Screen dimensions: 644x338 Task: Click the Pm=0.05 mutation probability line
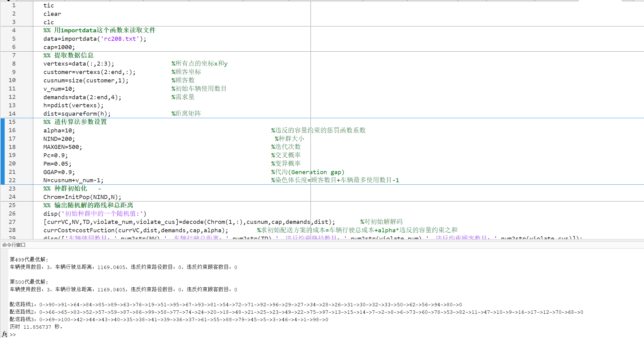click(x=57, y=164)
